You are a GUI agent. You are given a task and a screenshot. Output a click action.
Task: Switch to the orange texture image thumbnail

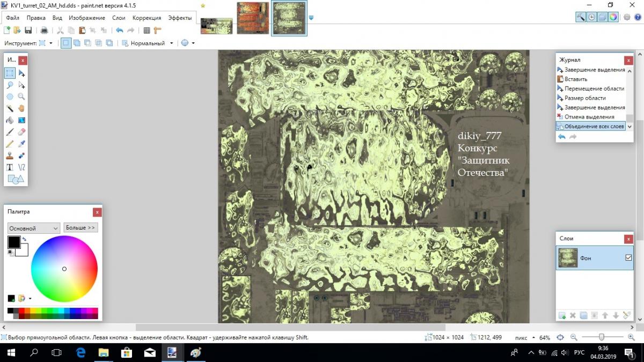(253, 18)
